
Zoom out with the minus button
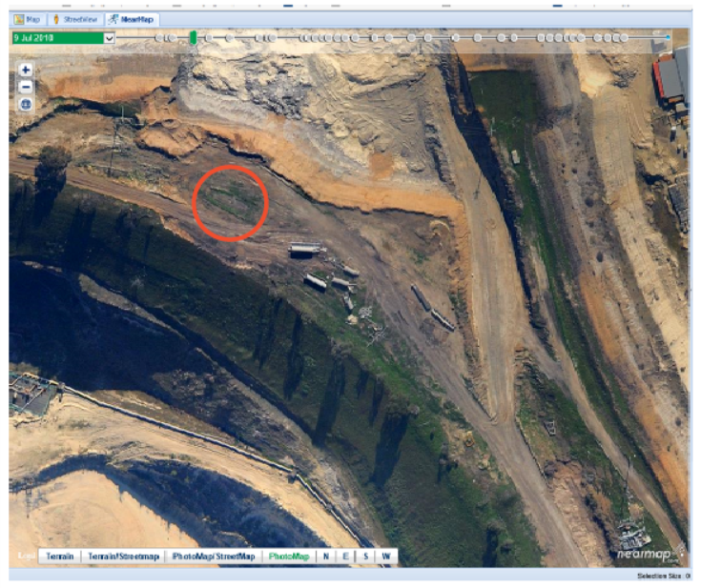(26, 87)
